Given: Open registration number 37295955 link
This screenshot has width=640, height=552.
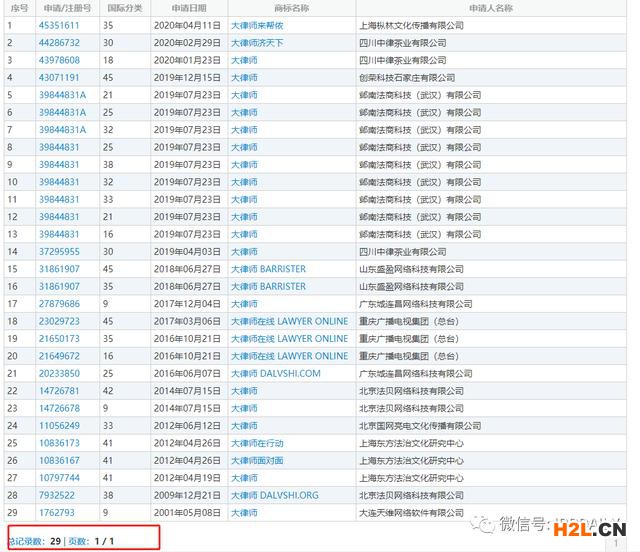Looking at the screenshot, I should [59, 252].
